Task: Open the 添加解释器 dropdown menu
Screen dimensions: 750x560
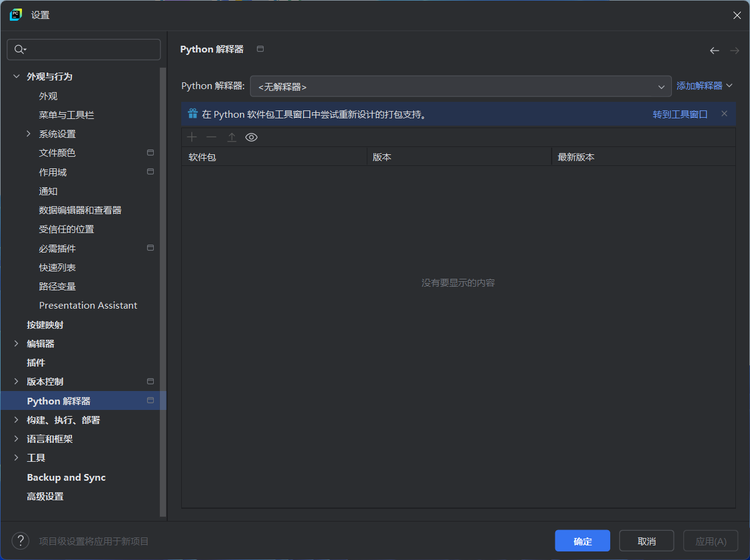Action: click(704, 86)
